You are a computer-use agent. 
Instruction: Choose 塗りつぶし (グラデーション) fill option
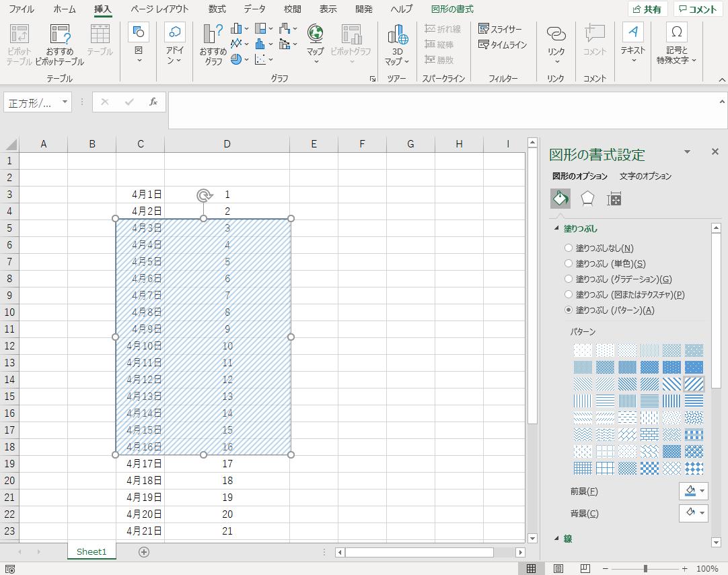(569, 279)
